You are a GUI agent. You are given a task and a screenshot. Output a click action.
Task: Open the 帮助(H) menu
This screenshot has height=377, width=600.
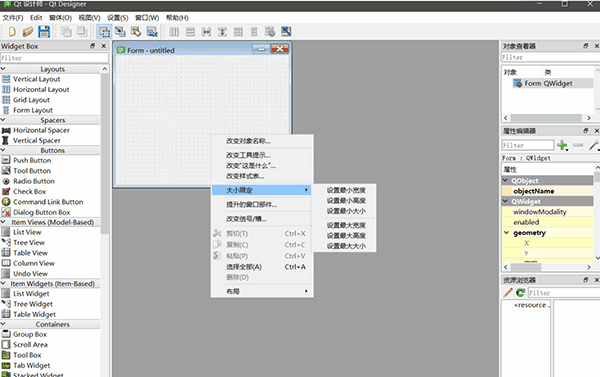(x=177, y=18)
